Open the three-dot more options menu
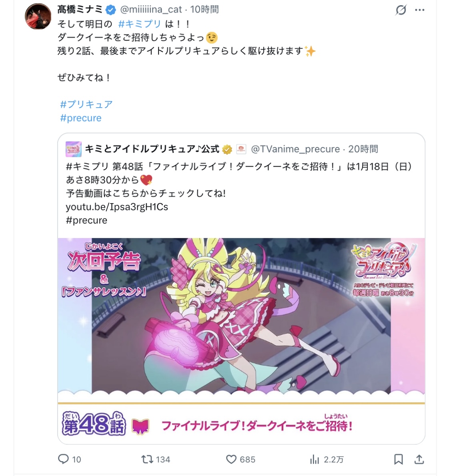Viewport: 465px width, 476px height. click(419, 10)
